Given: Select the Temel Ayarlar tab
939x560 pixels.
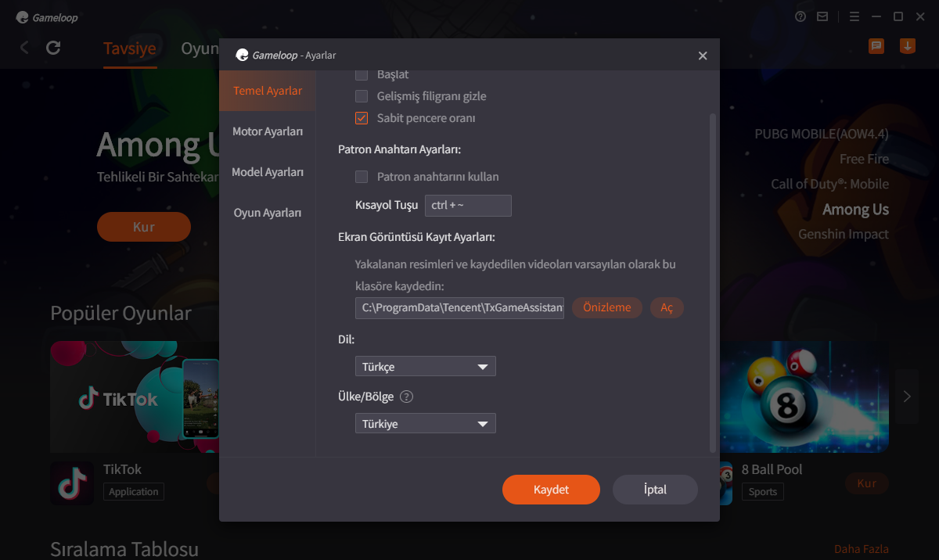Looking at the screenshot, I should (x=268, y=91).
